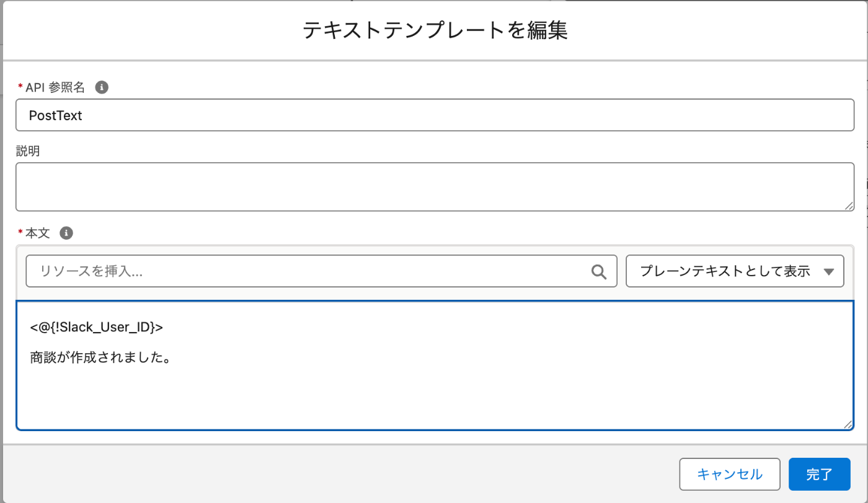This screenshot has width=868, height=503.
Task: Click the resize grip of the 本文 editor
Action: coord(847,423)
